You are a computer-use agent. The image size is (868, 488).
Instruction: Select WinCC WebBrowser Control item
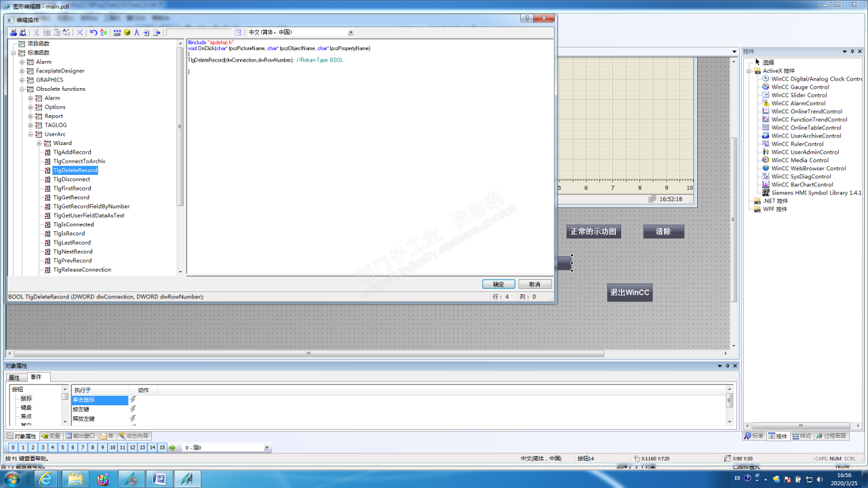(x=808, y=168)
